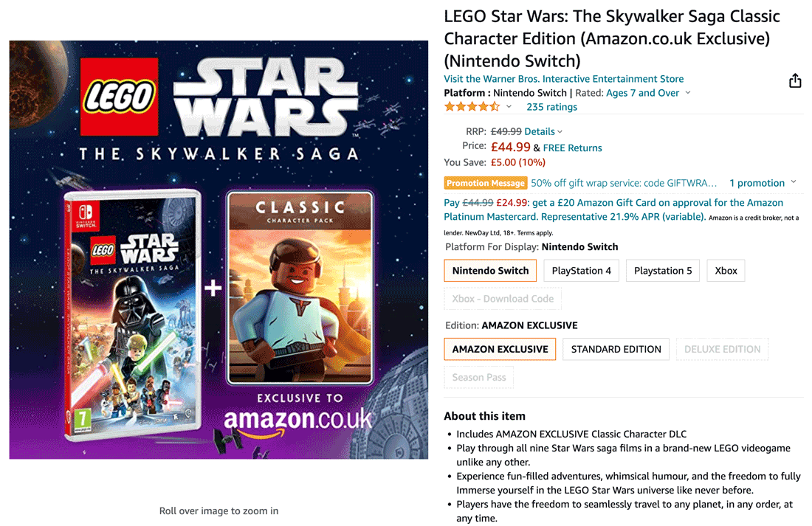Expand the ratings breakdown chevron beside the stars
The width and height of the screenshot is (812, 526).
coord(508,106)
